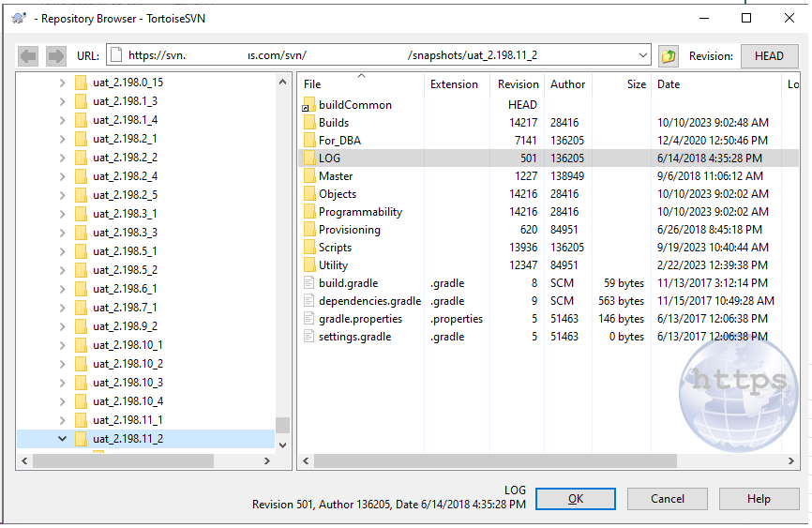
Task: Sort list by the Date column header
Action: tap(715, 84)
